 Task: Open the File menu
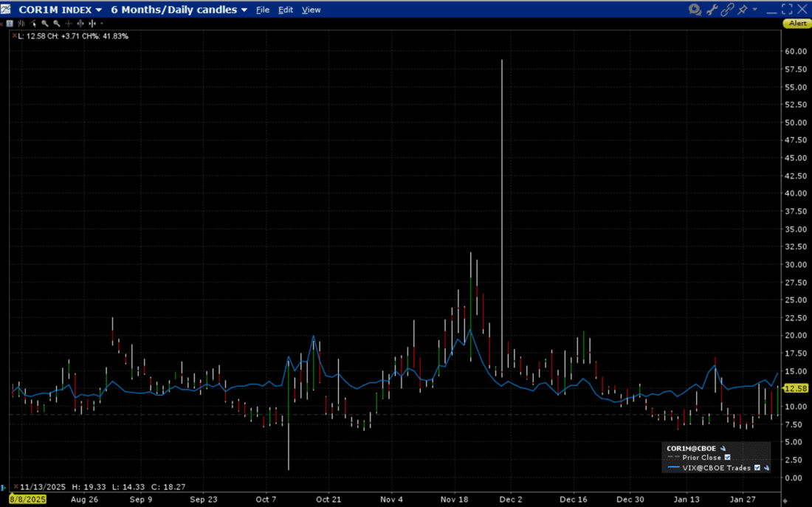262,10
